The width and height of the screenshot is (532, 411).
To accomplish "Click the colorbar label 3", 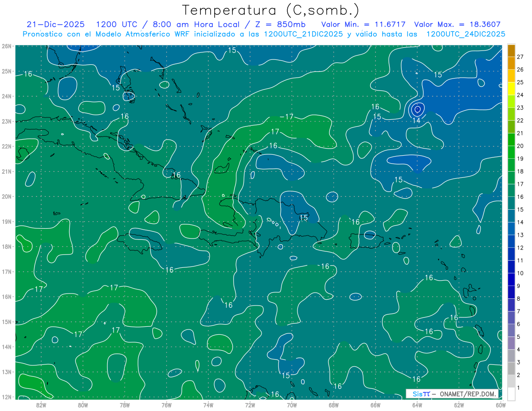I will 518,362.
